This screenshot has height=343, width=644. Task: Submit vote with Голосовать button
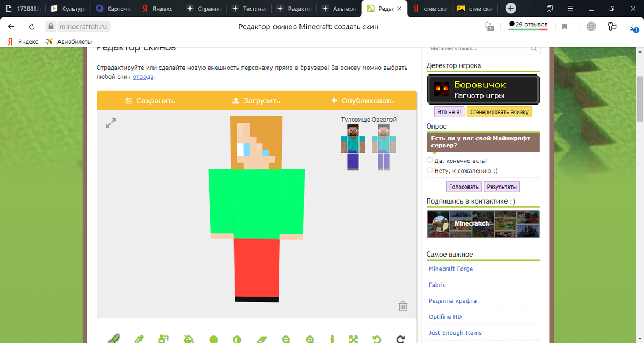464,187
